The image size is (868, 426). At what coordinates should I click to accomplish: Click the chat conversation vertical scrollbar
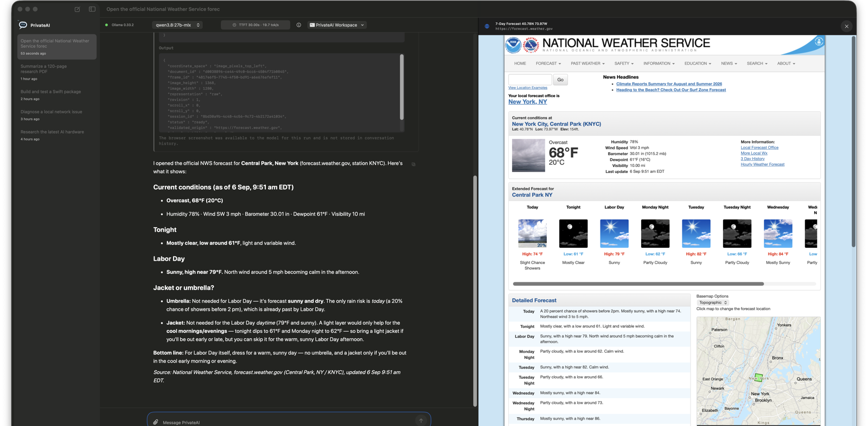point(475,291)
